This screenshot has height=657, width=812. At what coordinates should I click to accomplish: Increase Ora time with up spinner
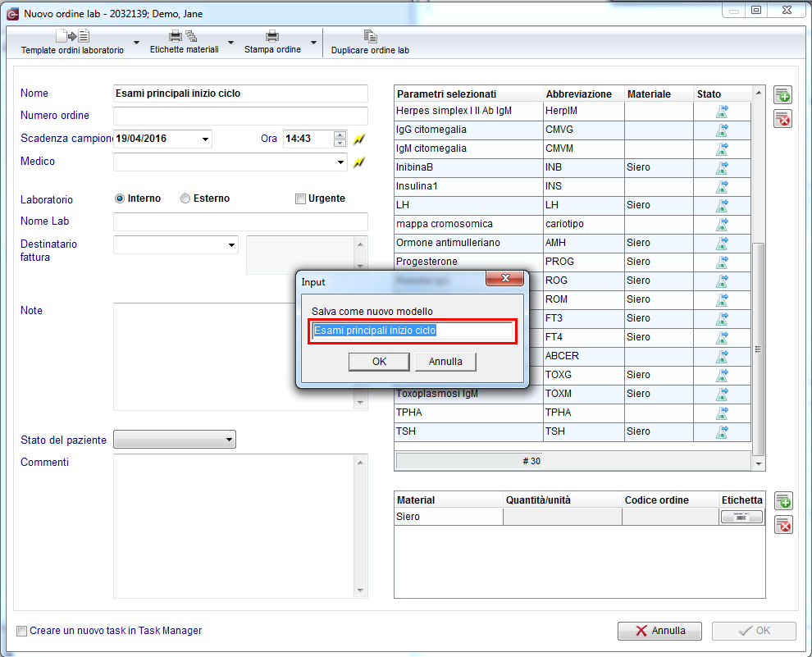340,135
